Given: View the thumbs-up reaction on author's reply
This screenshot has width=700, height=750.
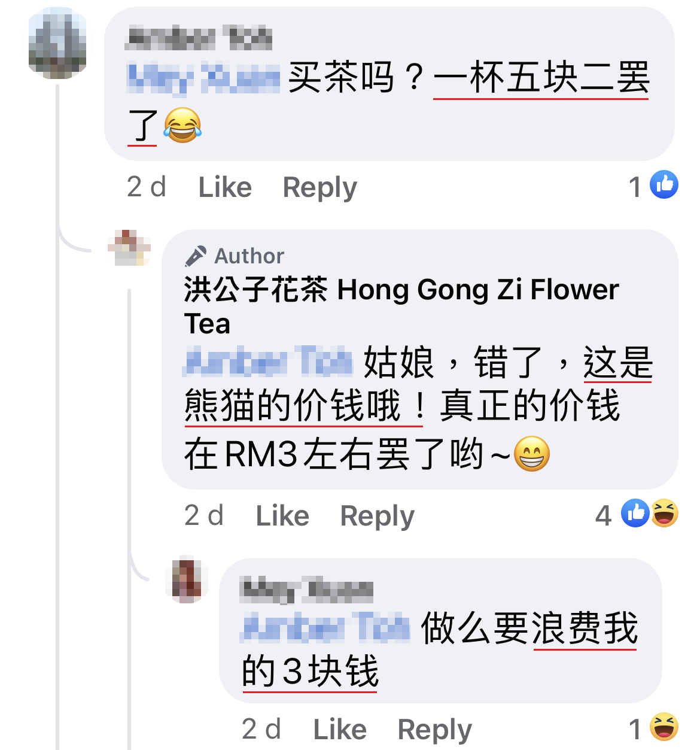Looking at the screenshot, I should coord(635,513).
